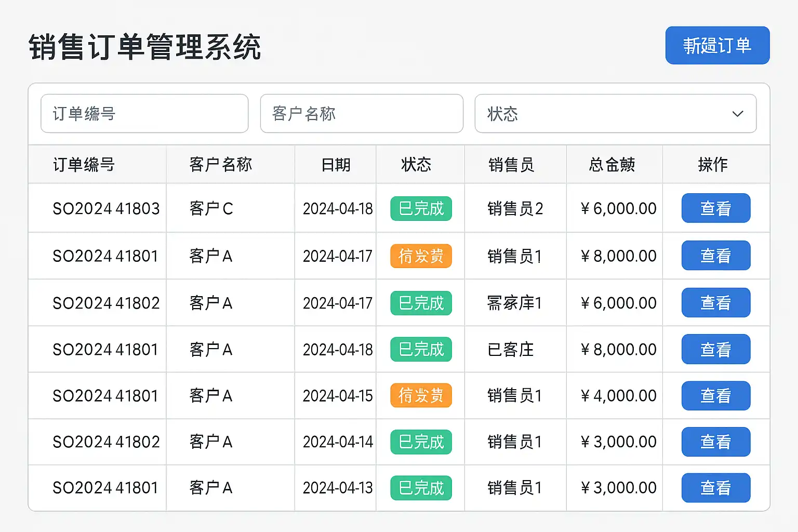View the order for 客户C
The image size is (798, 532).
coord(715,208)
